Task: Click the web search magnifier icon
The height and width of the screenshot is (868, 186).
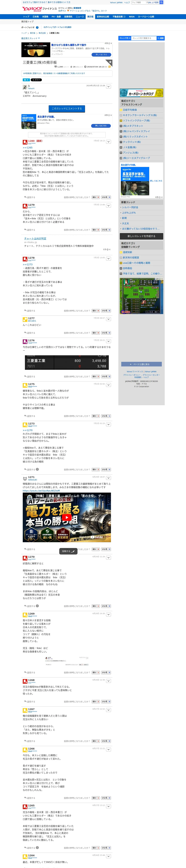Action: (161, 2)
